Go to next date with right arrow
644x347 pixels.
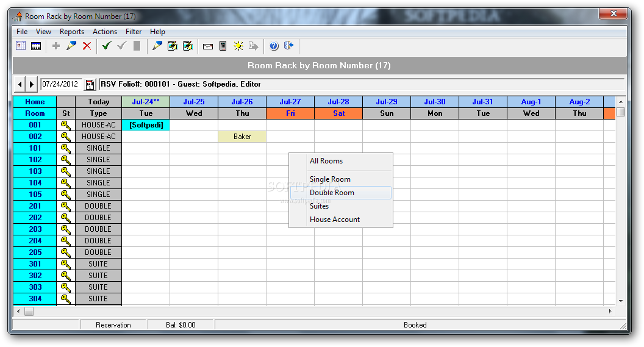coord(32,85)
